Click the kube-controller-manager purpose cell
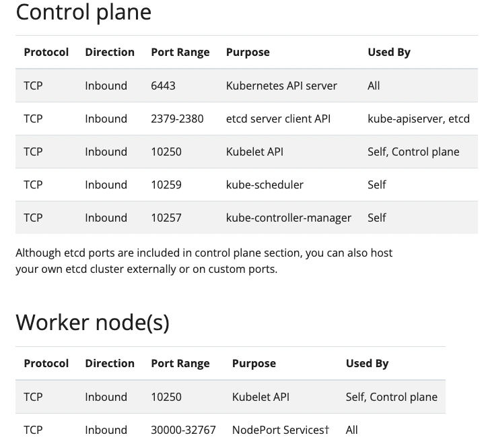This screenshot has height=448, width=484. (x=289, y=218)
